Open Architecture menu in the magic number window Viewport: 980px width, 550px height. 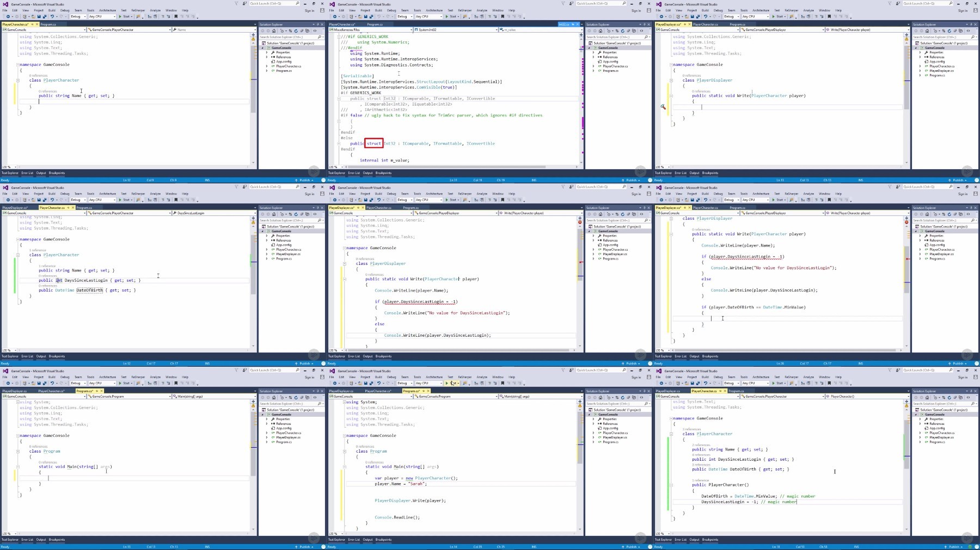pyautogui.click(x=761, y=377)
